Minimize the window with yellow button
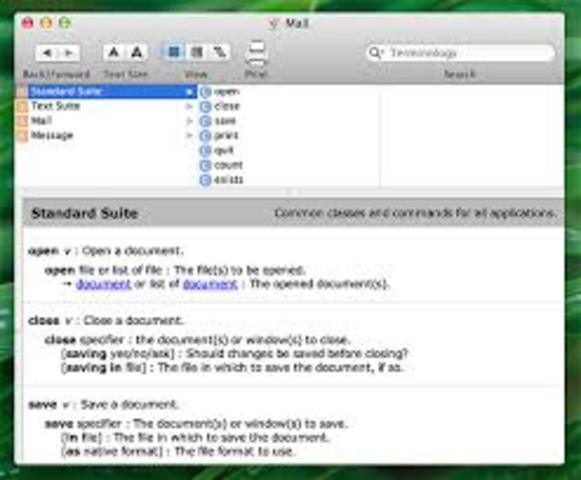The height and width of the screenshot is (480, 581). pyautogui.click(x=46, y=23)
